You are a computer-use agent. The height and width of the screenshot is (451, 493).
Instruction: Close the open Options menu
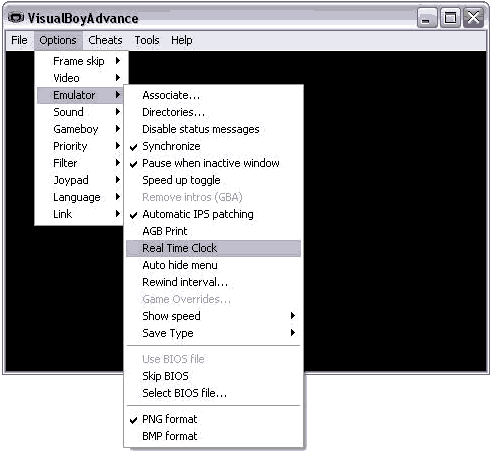pos(58,40)
